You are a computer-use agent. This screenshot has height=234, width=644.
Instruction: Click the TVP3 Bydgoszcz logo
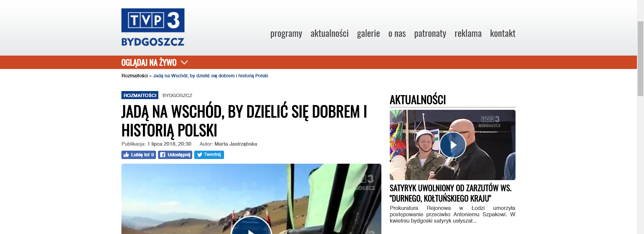153,27
